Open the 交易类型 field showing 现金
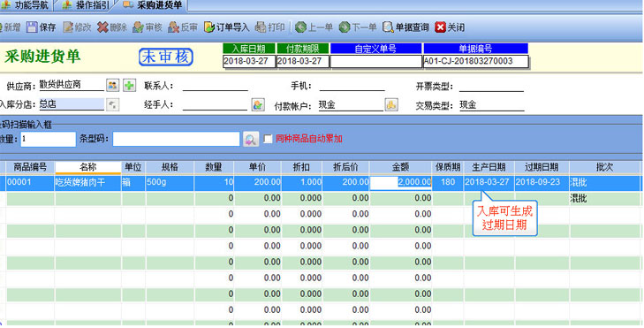Viewport: 644px width, 328px height. click(492, 105)
